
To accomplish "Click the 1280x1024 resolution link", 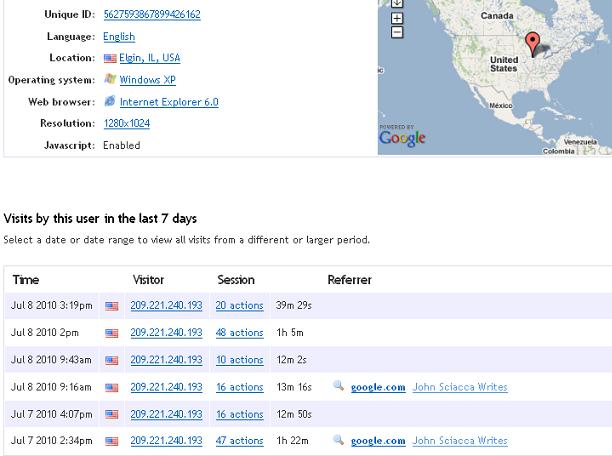I will tap(127, 123).
